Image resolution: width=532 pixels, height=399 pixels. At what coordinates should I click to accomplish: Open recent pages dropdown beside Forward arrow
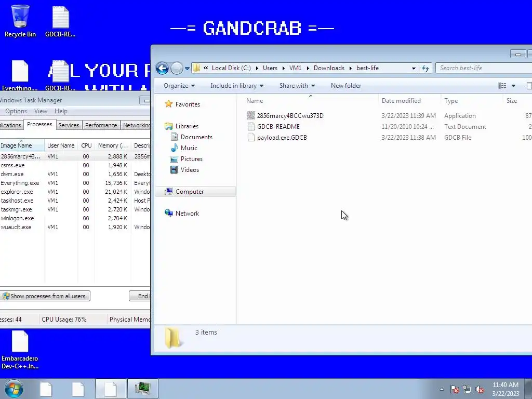(x=187, y=69)
